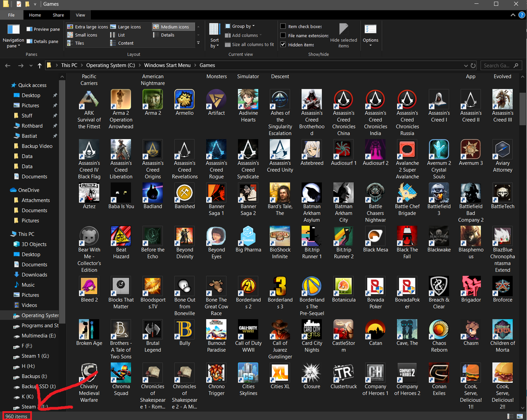
Task: Select the Cities Skylines icon
Action: pos(248,373)
